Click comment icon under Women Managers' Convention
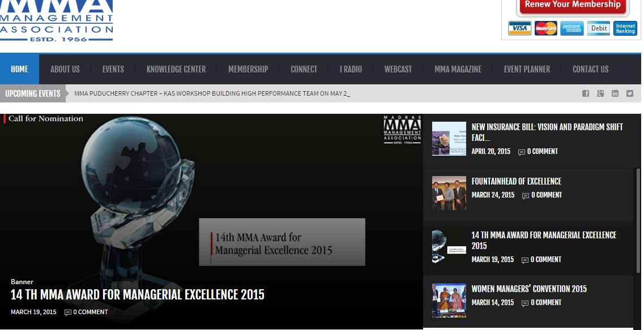This screenshot has width=644, height=330. click(x=525, y=303)
